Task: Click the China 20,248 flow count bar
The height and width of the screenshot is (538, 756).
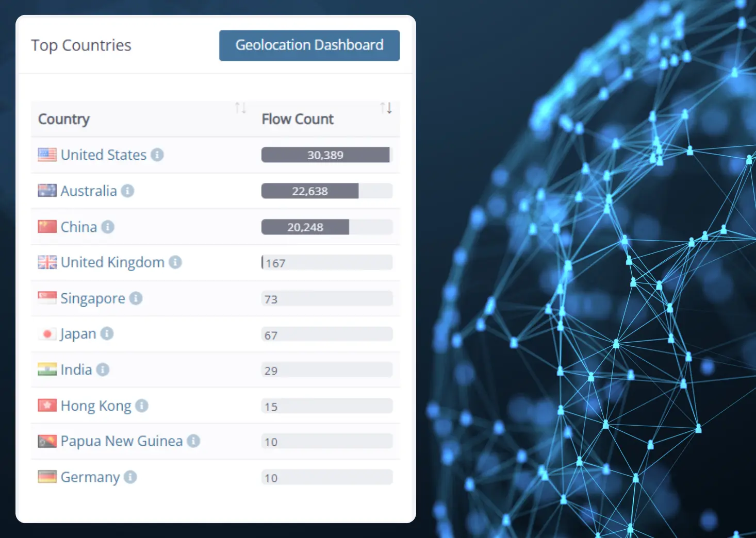Action: point(305,227)
